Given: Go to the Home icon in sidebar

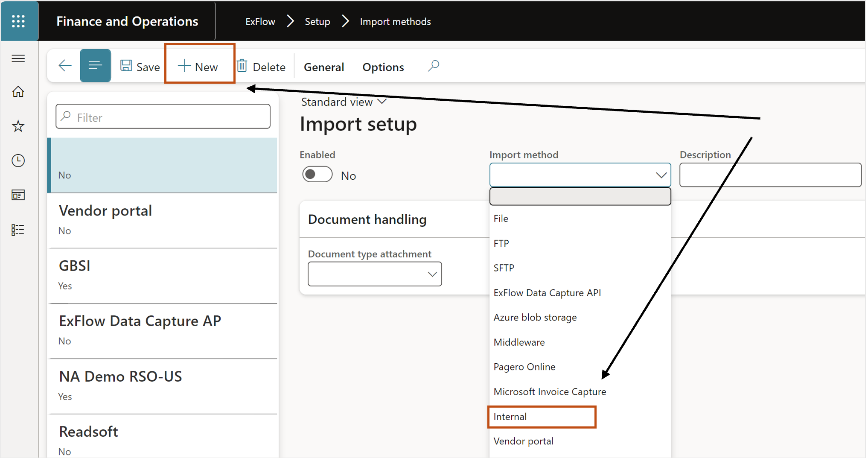Looking at the screenshot, I should coord(18,91).
